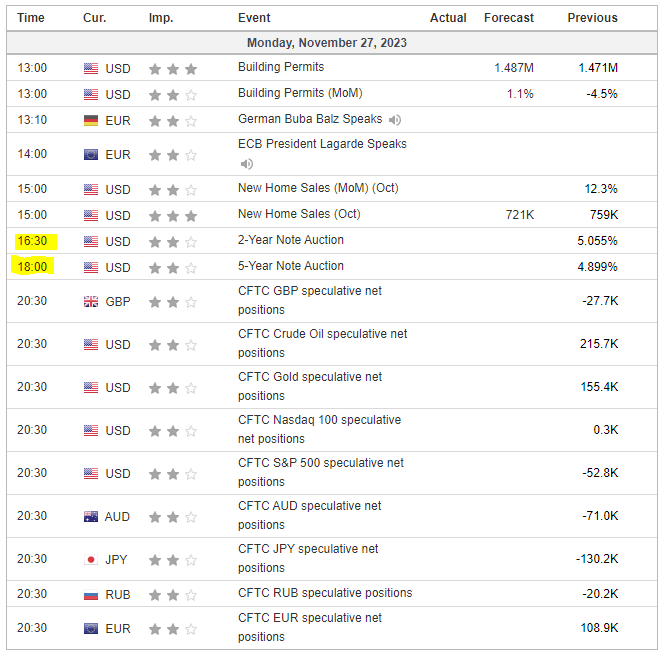Open the 5-Year Note Auction event
This screenshot has height=658, width=663.
coord(290,266)
